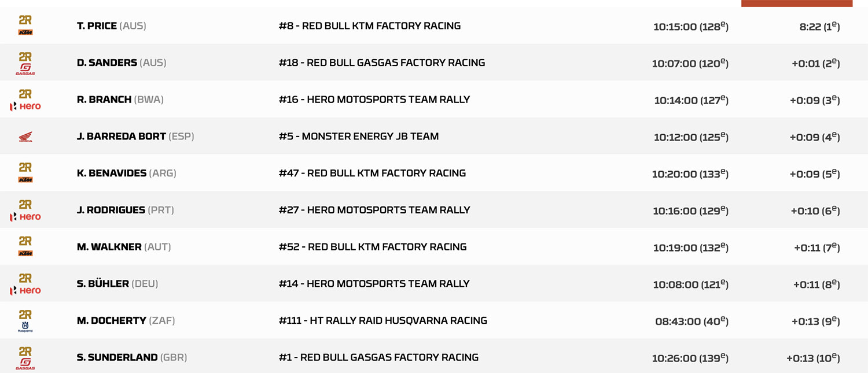Click #5 Monster Energy JB Team text
The height and width of the screenshot is (373, 868).
coord(358,136)
